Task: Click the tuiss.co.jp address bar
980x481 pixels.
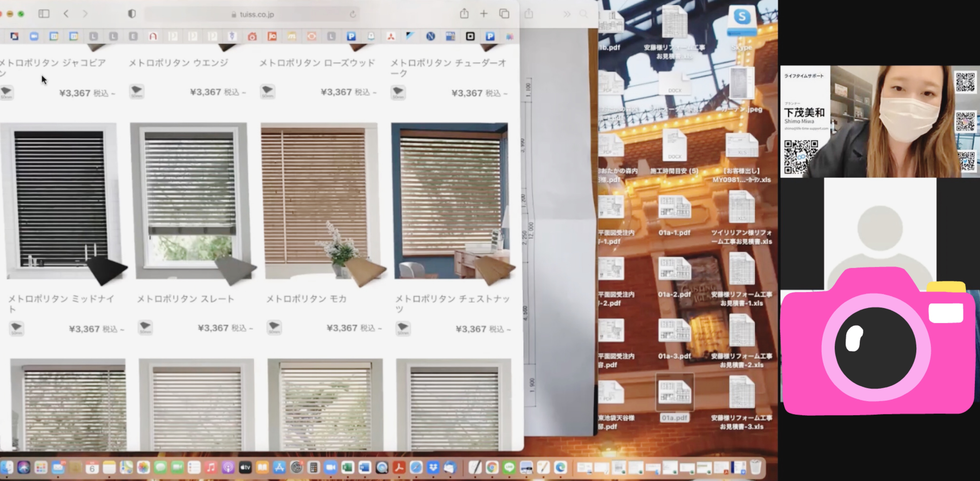Action: 253,15
